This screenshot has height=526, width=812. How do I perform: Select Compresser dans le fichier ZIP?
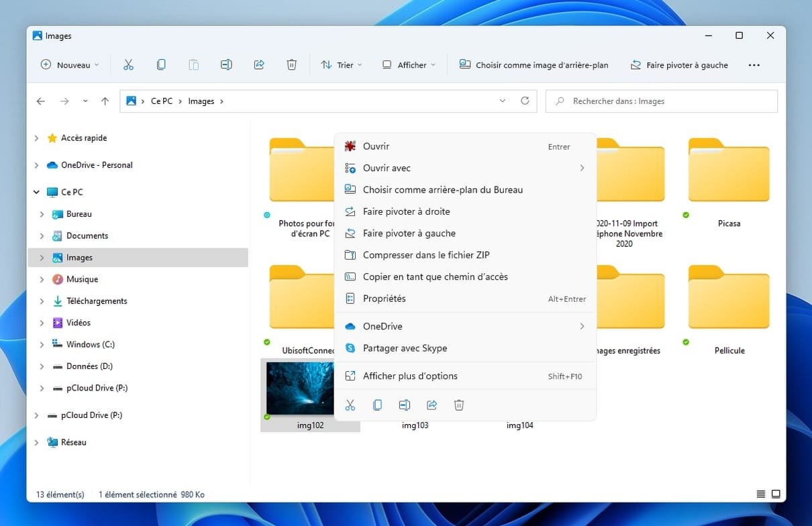click(465, 255)
